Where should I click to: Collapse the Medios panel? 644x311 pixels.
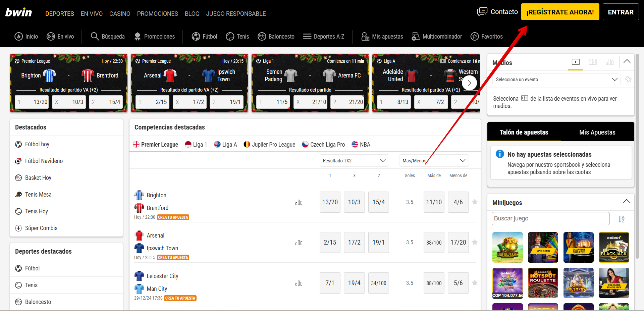click(627, 61)
